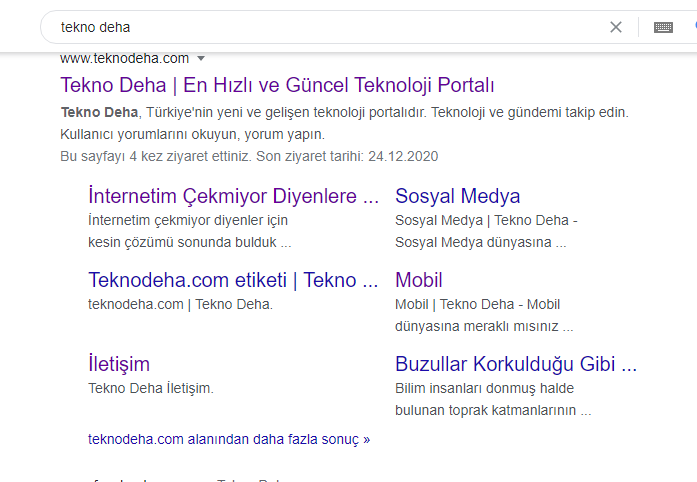697x482 pixels.
Task: Open the on-screen keyboard input tool
Action: (x=663, y=27)
